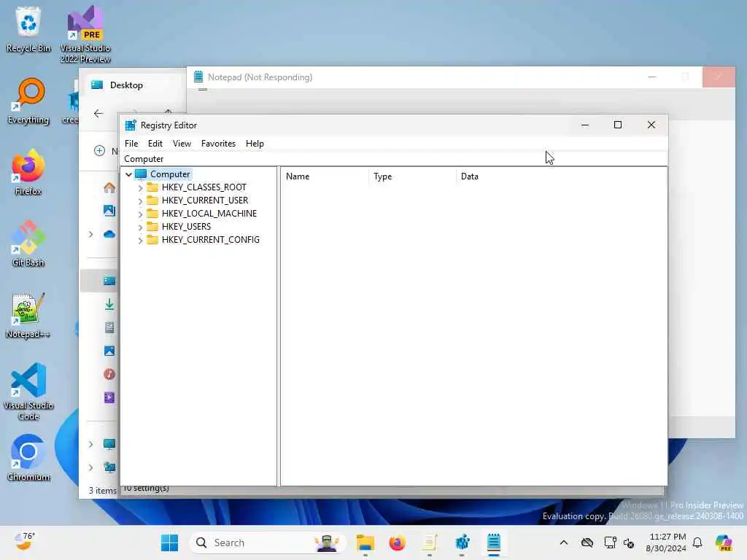Show hidden system tray icons
Image resolution: width=747 pixels, height=560 pixels.
click(x=564, y=542)
